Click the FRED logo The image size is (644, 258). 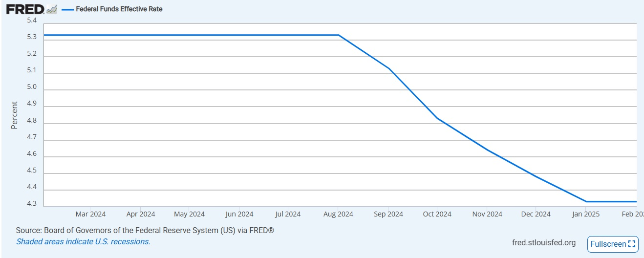(25, 9)
